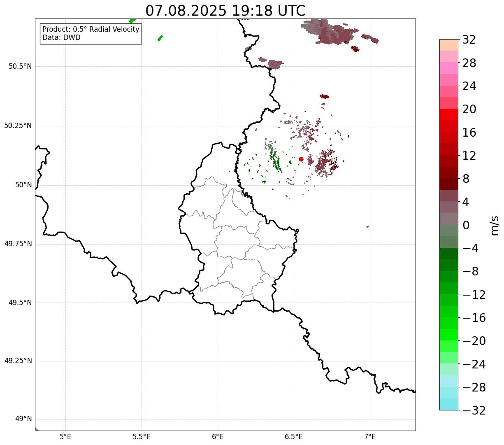Image resolution: width=504 pixels, height=445 pixels.
Task: Click the dark green colorbar swatch below the −4 tick
Action: click(449, 254)
